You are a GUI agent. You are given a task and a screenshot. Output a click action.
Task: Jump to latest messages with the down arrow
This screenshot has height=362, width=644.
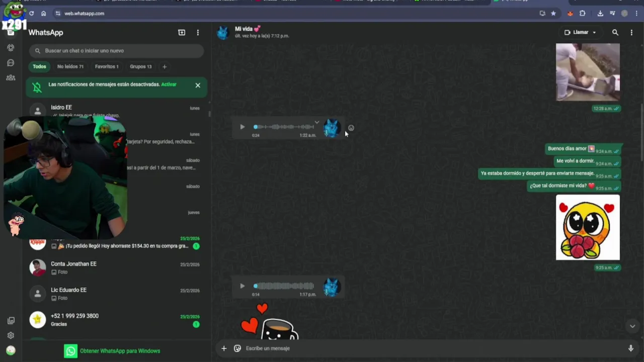[632, 326]
